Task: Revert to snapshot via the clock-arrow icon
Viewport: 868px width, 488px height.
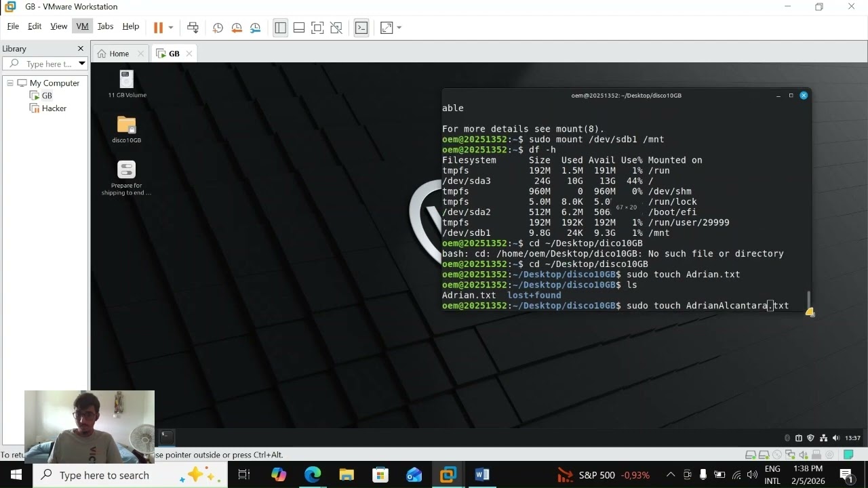Action: 237,28
